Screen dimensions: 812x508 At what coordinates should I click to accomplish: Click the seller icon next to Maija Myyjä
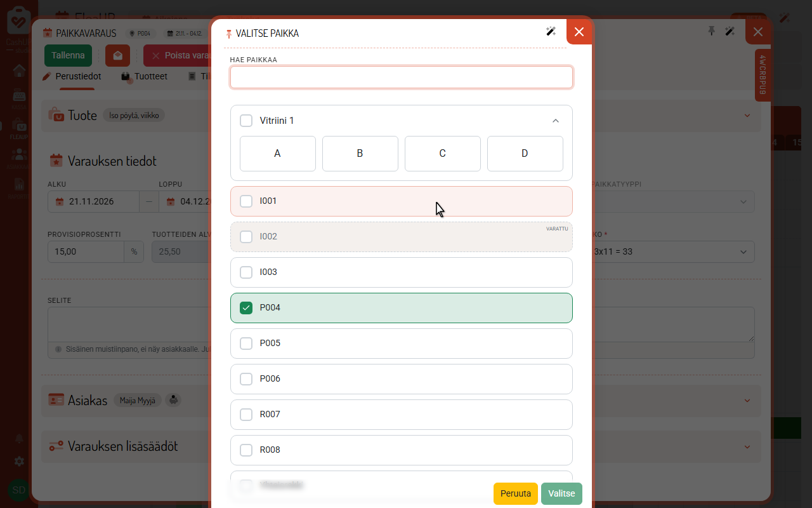173,400
